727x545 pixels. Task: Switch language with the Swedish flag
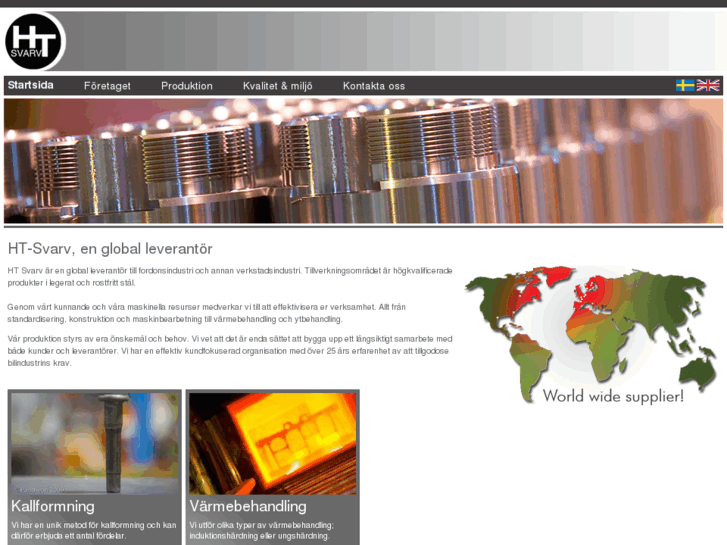[684, 85]
